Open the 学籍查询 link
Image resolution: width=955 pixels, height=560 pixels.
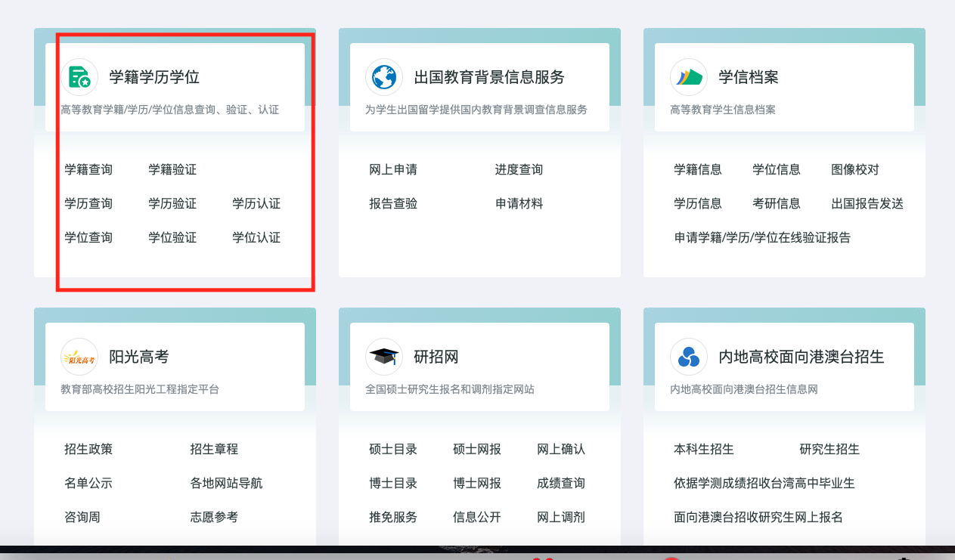[x=88, y=170]
